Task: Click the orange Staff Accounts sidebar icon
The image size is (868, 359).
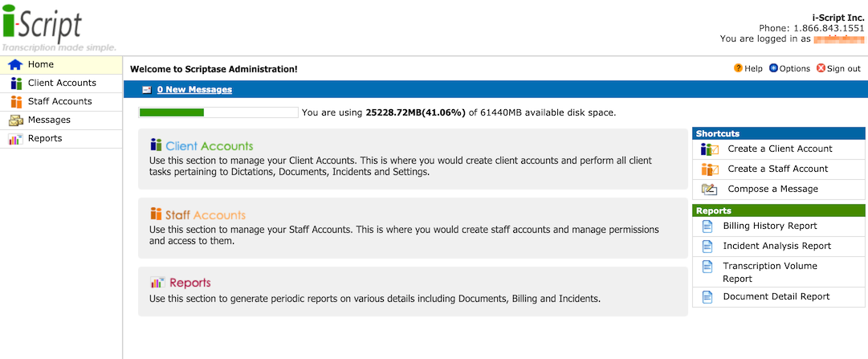Action: [x=15, y=101]
